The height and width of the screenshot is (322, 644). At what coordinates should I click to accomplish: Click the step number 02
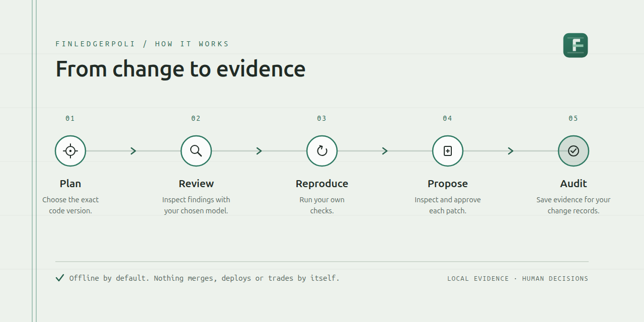196,118
